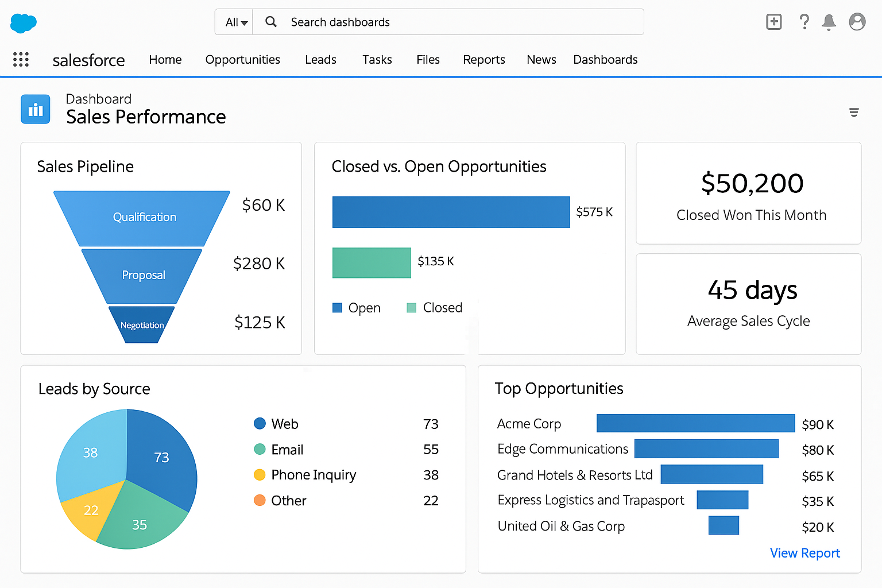Click the $280 K pipeline value
This screenshot has width=882, height=588.
point(259,264)
